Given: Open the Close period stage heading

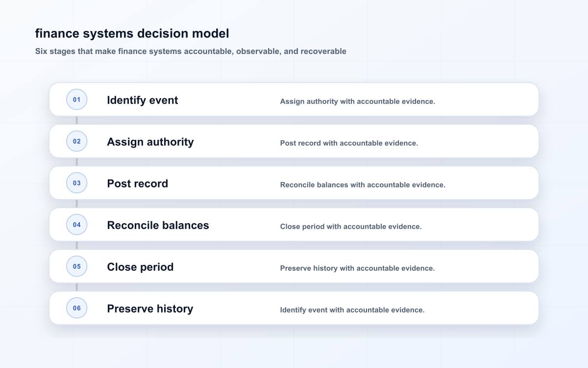Looking at the screenshot, I should coord(140,267).
